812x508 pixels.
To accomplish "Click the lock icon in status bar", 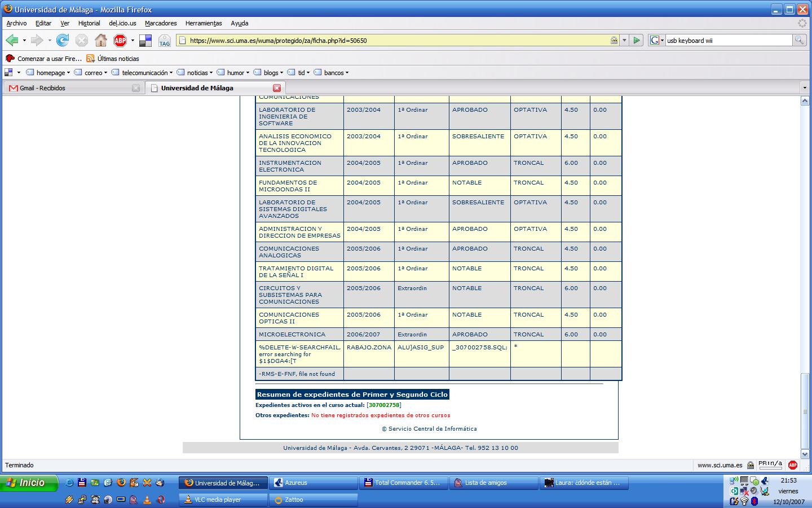I will pos(751,465).
